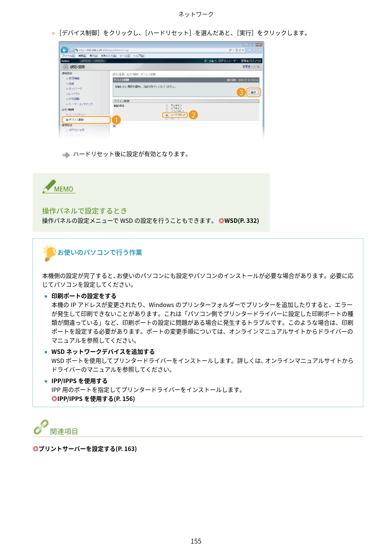Open the 表示(V) menu
Screen dimensions: 392x555
(94, 56)
